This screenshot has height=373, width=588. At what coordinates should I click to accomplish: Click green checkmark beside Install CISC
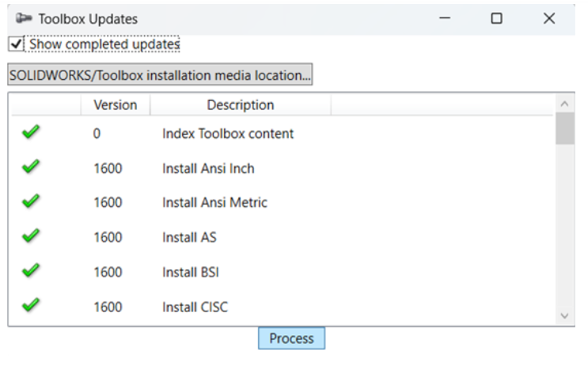[31, 306]
